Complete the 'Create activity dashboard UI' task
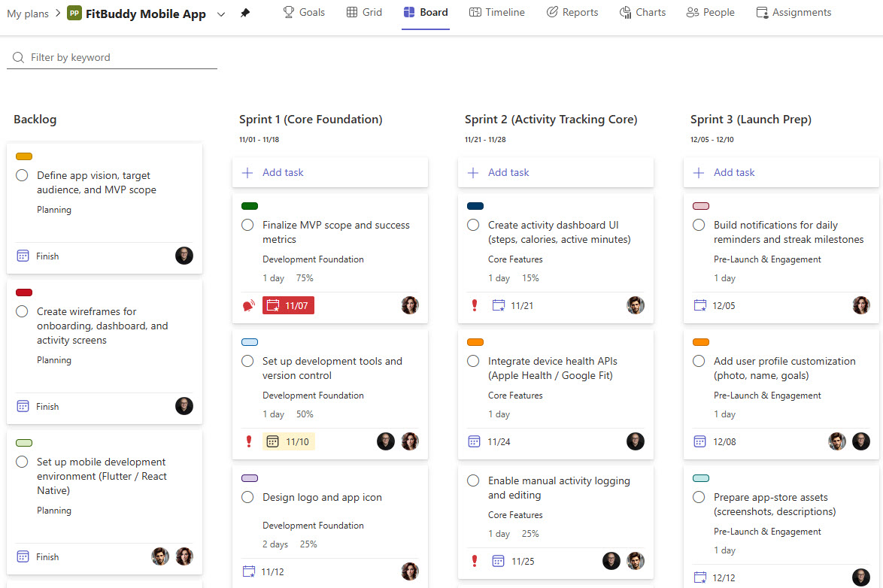This screenshot has height=588, width=883. tap(472, 224)
